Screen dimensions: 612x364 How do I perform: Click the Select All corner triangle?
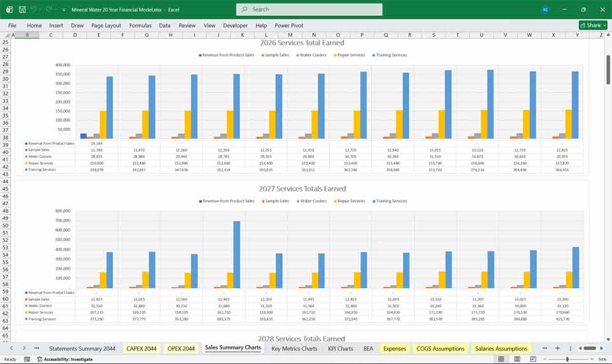pos(6,35)
